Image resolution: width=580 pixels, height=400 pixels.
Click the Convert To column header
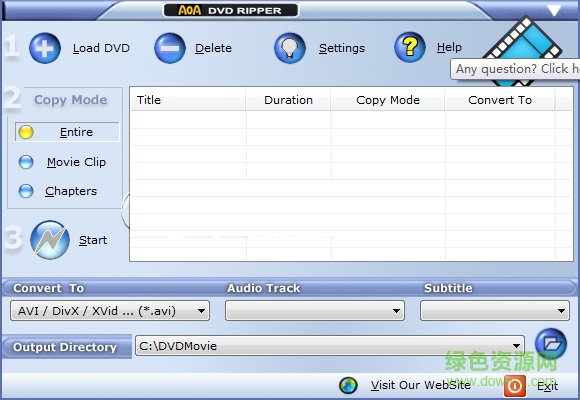click(500, 100)
